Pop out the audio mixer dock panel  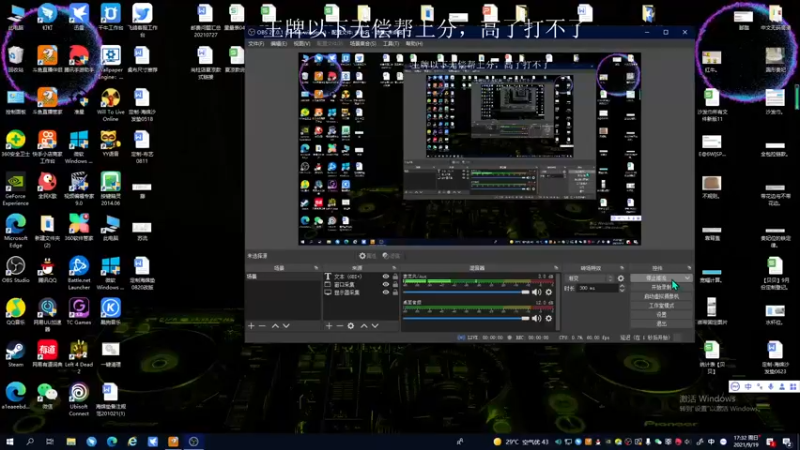[x=556, y=268]
